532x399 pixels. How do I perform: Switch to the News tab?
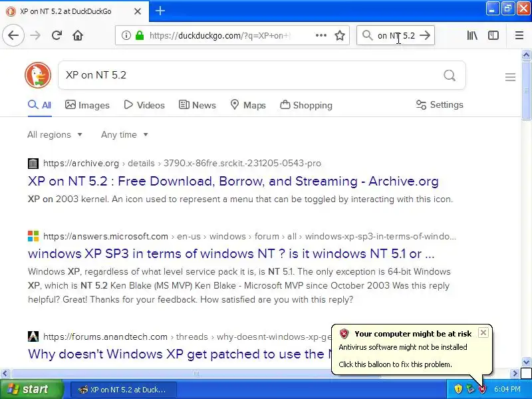(197, 105)
